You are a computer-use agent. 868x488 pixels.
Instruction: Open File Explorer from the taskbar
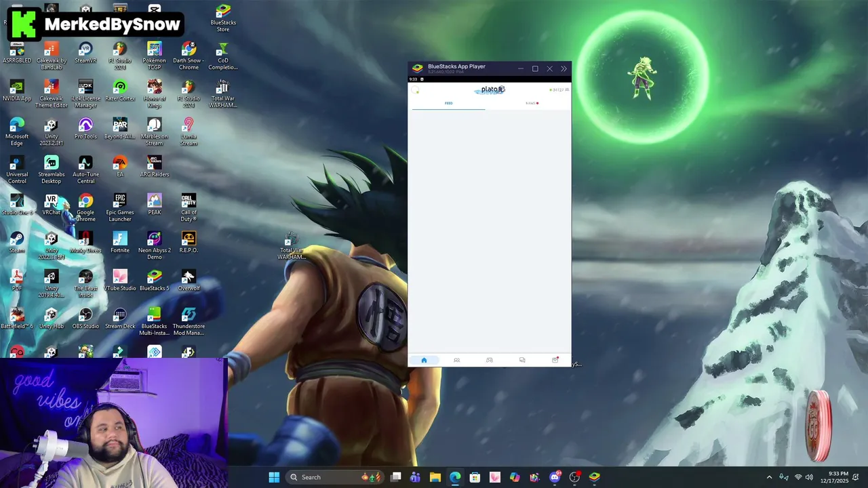pyautogui.click(x=435, y=477)
